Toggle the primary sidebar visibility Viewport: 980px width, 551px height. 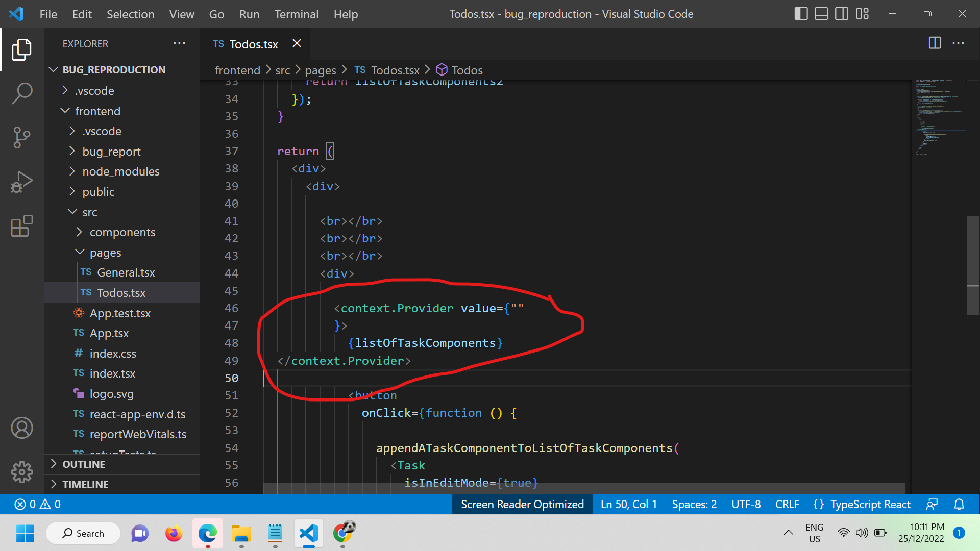pyautogui.click(x=801, y=14)
